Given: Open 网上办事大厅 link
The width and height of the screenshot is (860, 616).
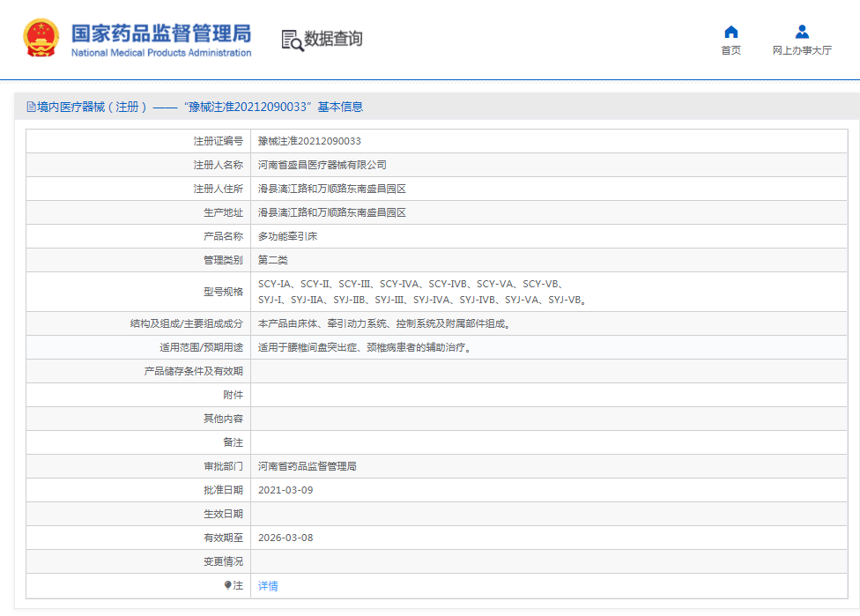Looking at the screenshot, I should pyautogui.click(x=802, y=50).
